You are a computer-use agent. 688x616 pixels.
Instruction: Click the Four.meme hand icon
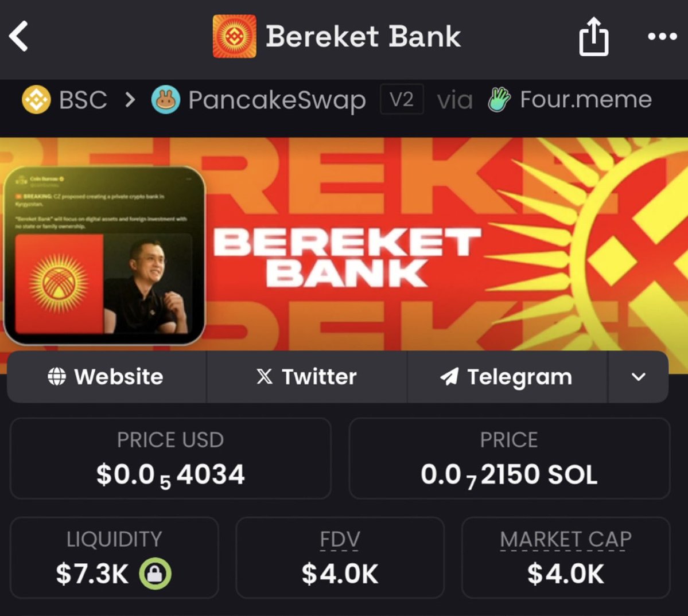(x=499, y=100)
